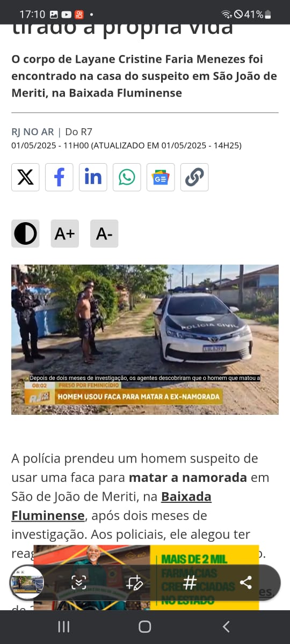Image resolution: width=290 pixels, height=644 pixels.
Task: Share article on Facebook
Action: [59, 177]
